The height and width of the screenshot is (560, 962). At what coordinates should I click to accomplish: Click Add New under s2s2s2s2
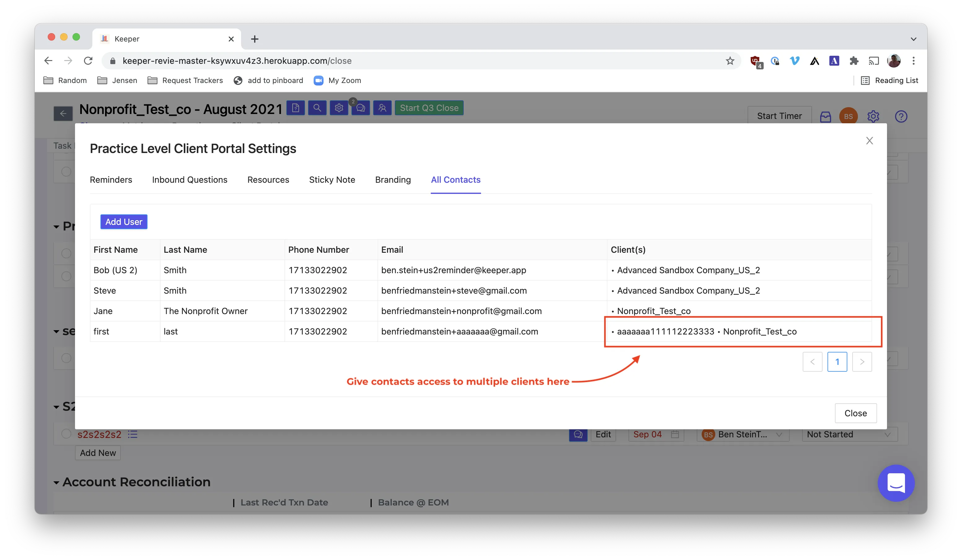pyautogui.click(x=98, y=453)
